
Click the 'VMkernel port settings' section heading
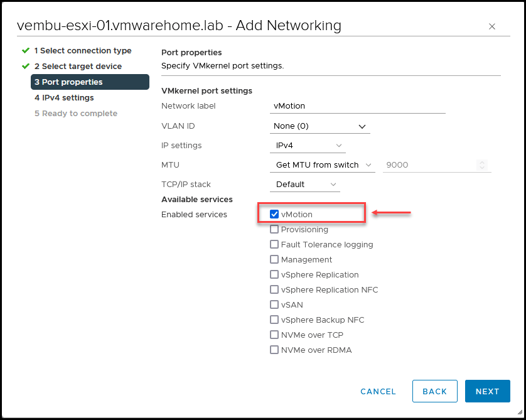click(207, 91)
